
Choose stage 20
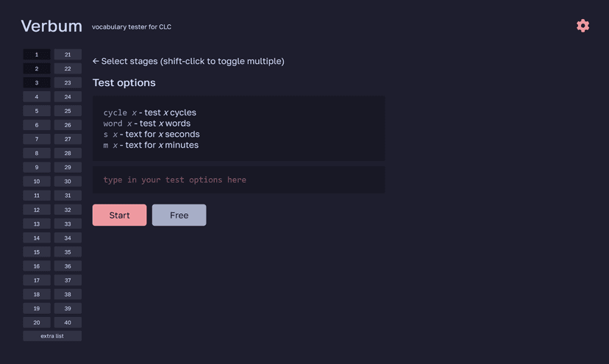(37, 322)
